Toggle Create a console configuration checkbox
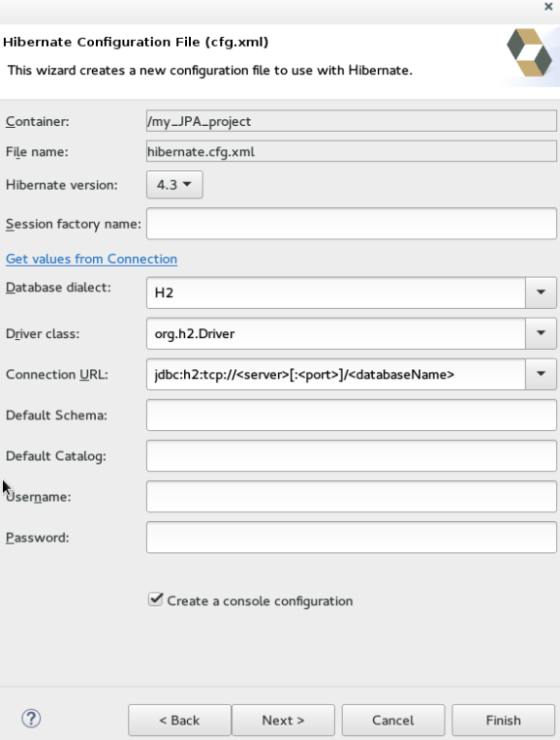560x740 pixels. point(155,600)
